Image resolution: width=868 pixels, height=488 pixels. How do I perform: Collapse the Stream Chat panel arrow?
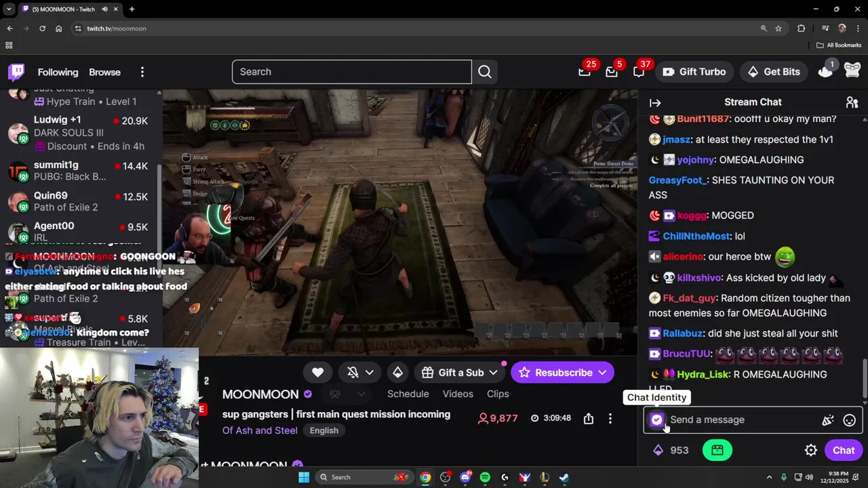point(655,102)
